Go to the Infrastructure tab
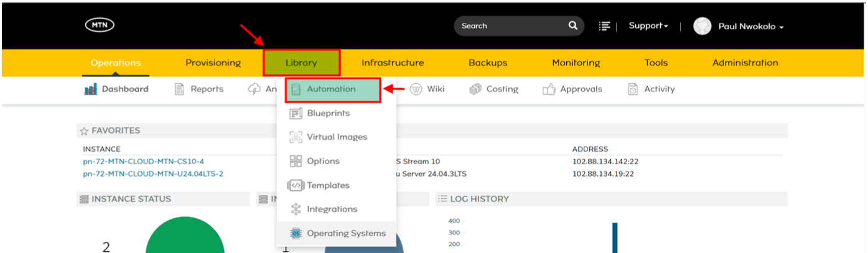 (x=393, y=63)
